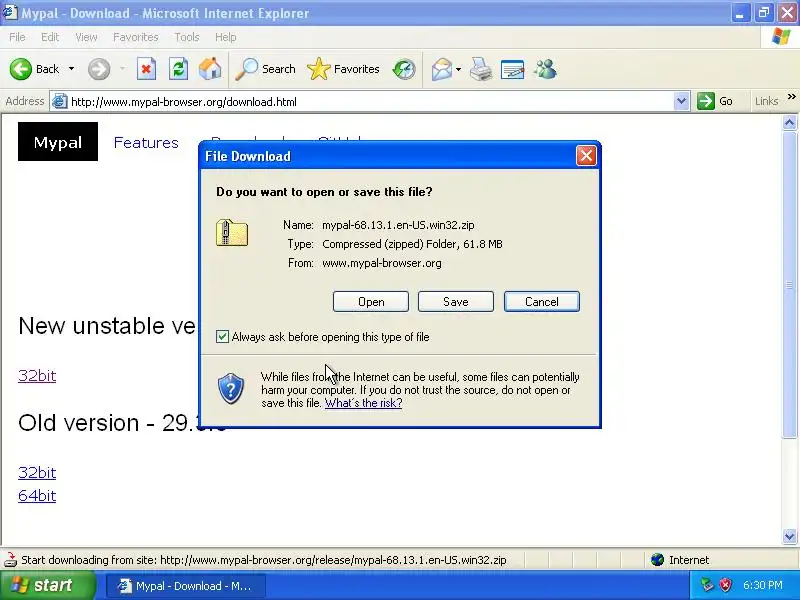This screenshot has width=800, height=600.
Task: Open the Edit menu
Action: 50,37
